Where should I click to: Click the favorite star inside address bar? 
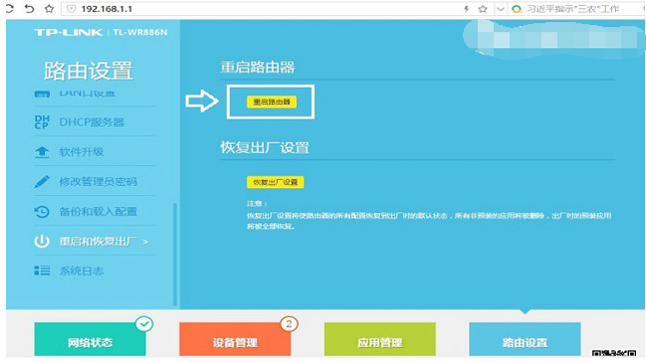pos(483,9)
